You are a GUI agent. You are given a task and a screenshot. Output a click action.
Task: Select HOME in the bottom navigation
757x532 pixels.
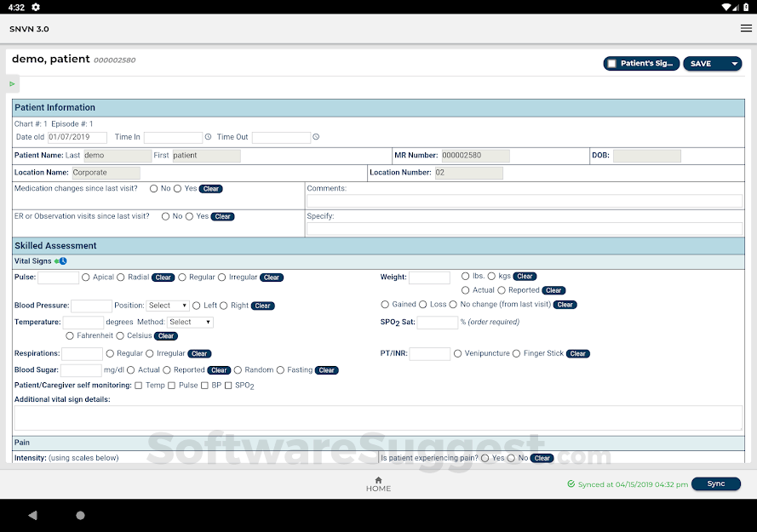click(378, 485)
